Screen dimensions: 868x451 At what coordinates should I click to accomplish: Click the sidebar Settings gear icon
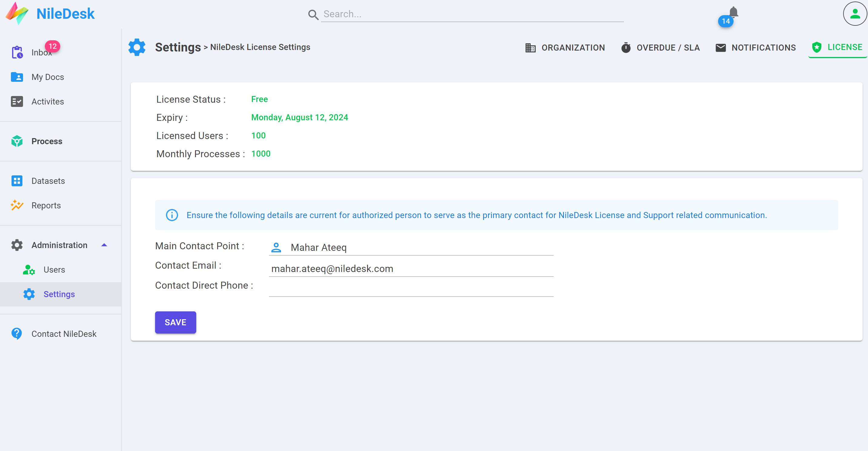[29, 294]
